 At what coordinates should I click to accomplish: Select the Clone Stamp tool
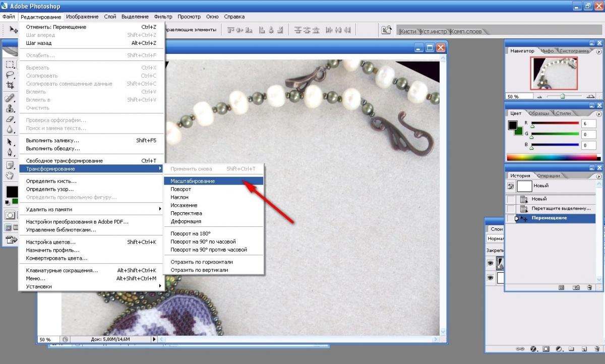tap(10, 108)
